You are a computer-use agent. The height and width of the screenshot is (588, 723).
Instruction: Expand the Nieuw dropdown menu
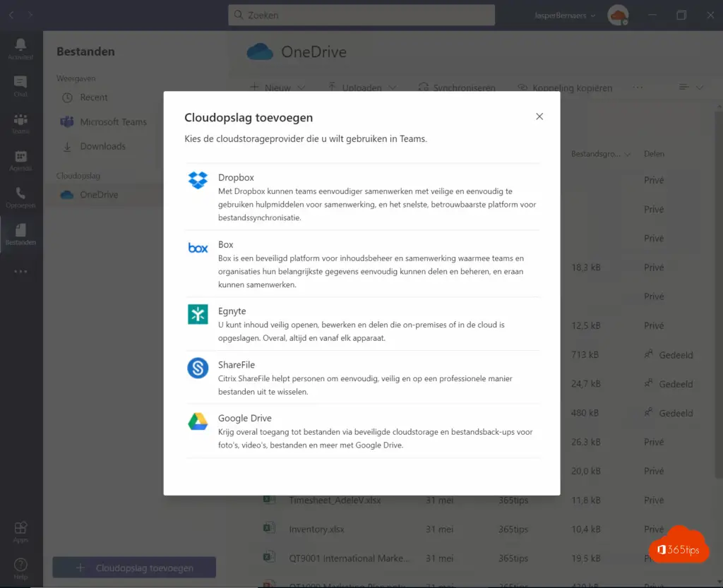coord(278,88)
